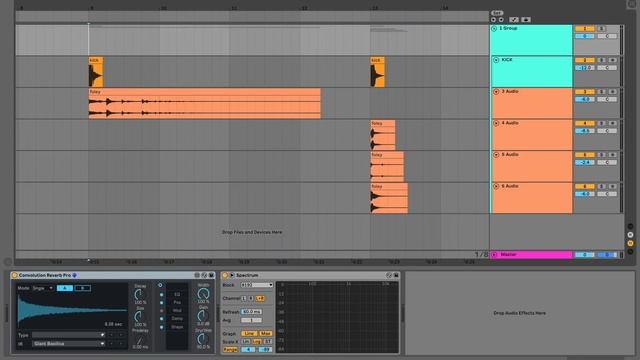Solo the 3 Audio track
This screenshot has width=640, height=360.
pos(602,92)
